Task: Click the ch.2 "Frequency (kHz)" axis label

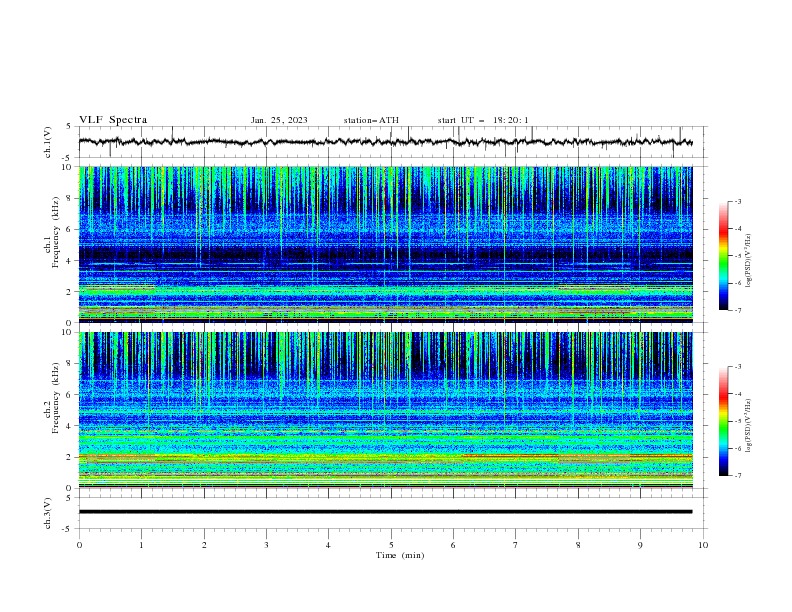Action: click(x=56, y=397)
